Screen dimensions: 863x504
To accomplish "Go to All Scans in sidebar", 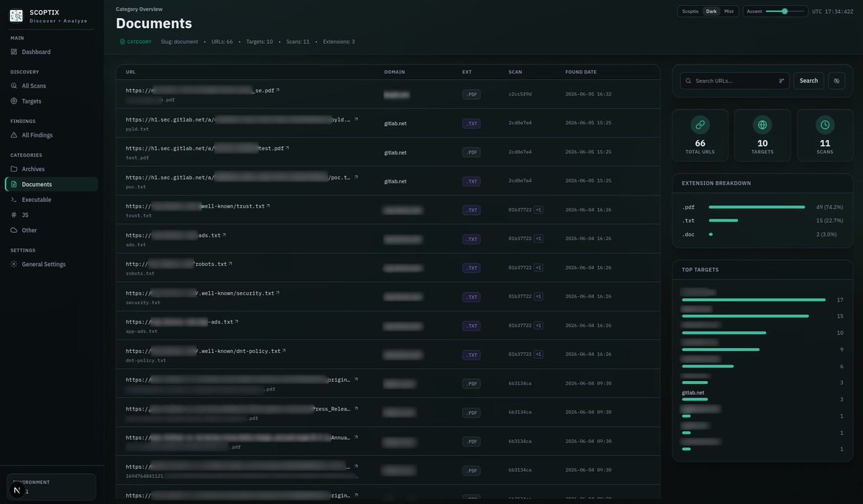I will point(52,86).
